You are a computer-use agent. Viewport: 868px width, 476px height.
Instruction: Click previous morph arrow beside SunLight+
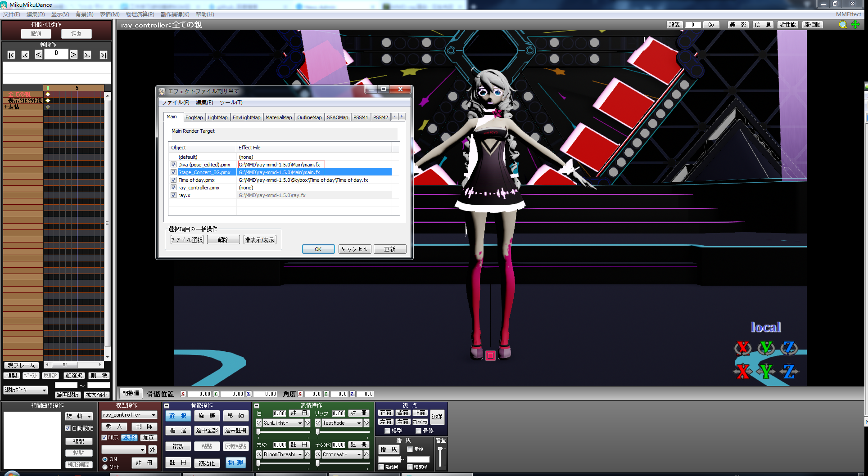259,423
